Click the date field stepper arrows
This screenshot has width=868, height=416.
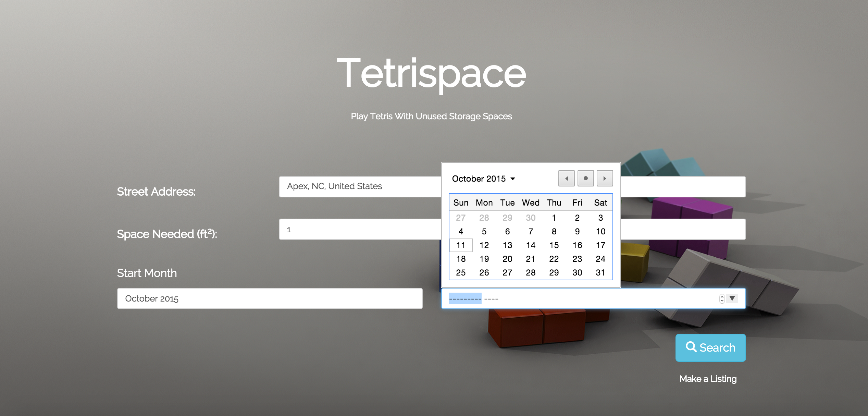point(722,299)
